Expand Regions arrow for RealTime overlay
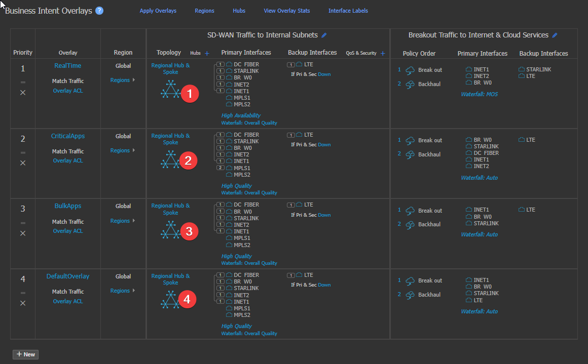This screenshot has height=364, width=588. [x=133, y=80]
